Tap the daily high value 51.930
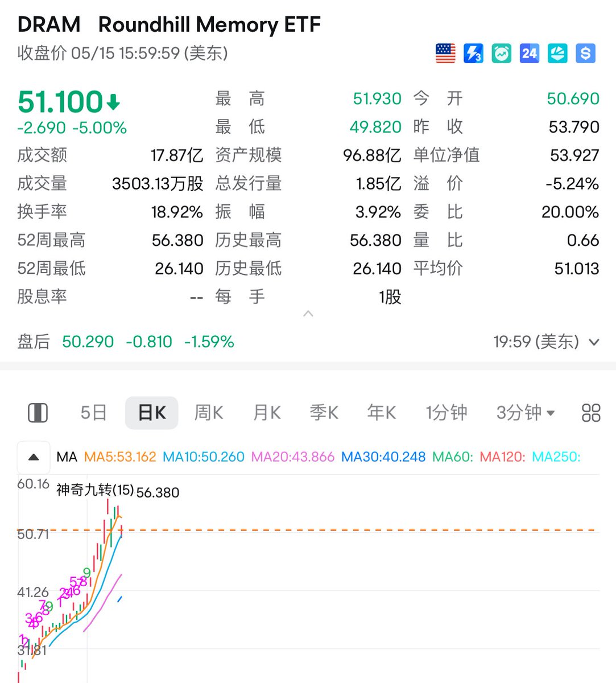 pos(377,98)
